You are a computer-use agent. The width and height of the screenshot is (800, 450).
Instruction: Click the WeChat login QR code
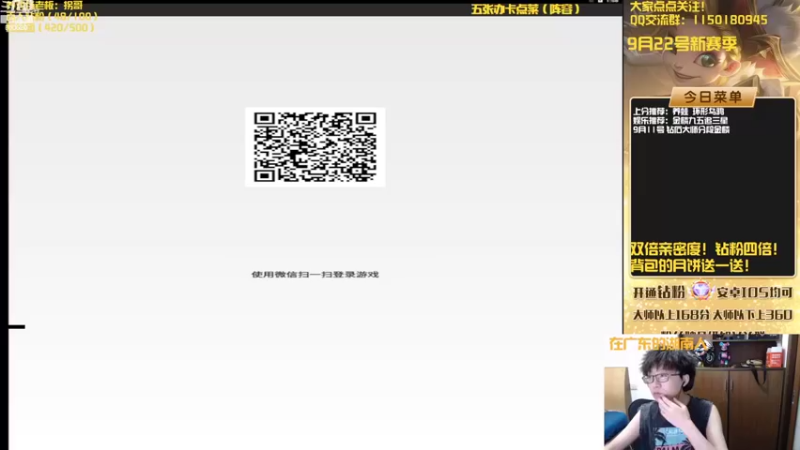tap(315, 147)
